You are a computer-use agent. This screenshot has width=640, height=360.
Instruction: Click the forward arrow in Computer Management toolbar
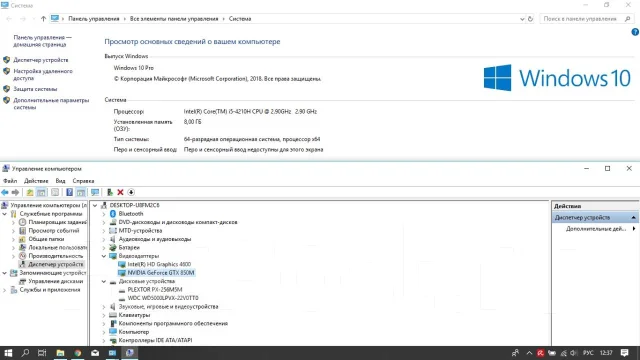coord(16,192)
